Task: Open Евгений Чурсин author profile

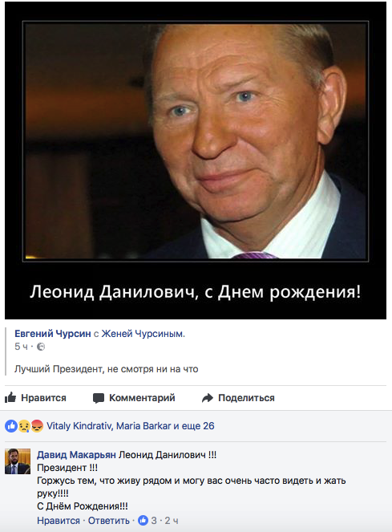Action: [x=53, y=334]
